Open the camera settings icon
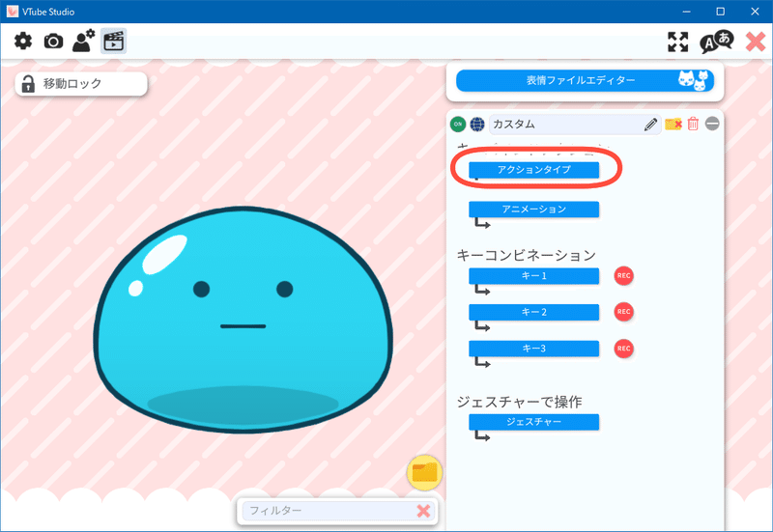 click(53, 42)
